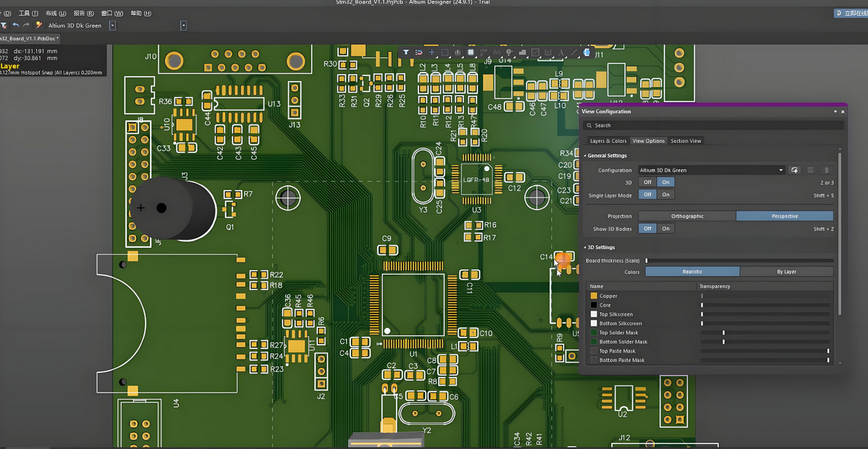Click the blue 3D body icon in Active Bar
The image size is (868, 449).
tap(587, 52)
